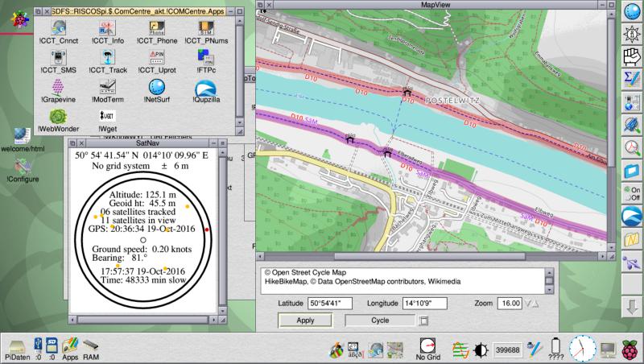Click MapView horizontal scrollbar thumb
This screenshot has width=644, height=364.
pos(430,256)
